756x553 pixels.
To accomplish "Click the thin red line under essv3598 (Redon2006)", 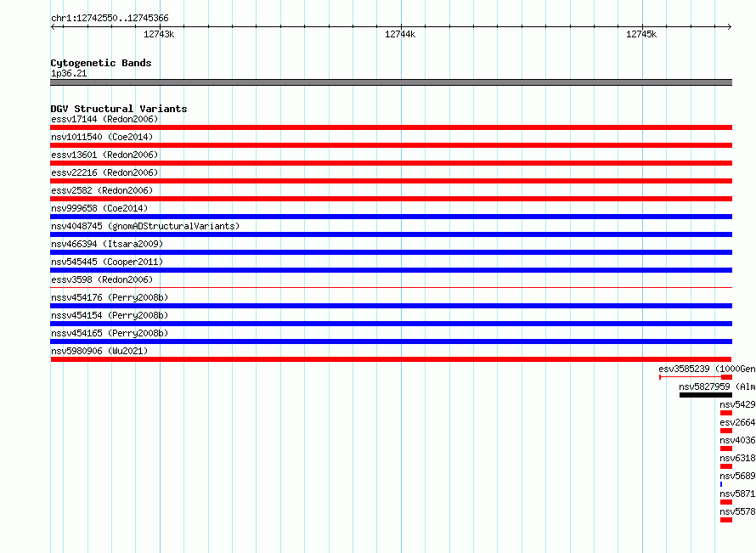I will (x=391, y=288).
